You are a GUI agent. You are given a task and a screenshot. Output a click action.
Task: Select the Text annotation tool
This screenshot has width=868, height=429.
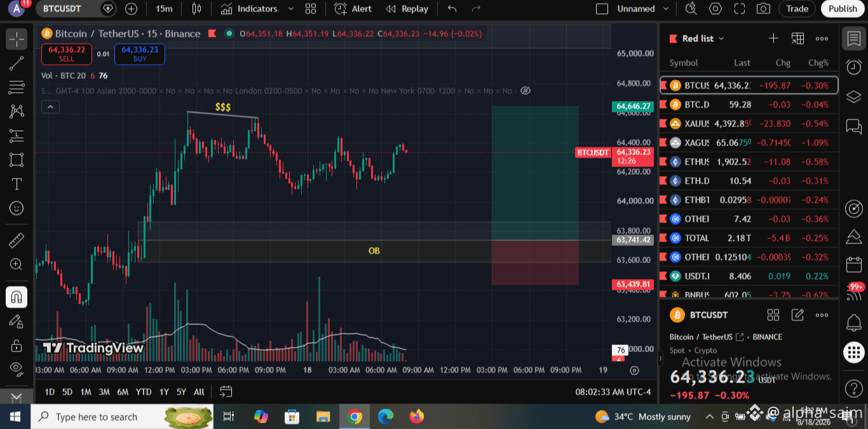pyautogui.click(x=17, y=184)
